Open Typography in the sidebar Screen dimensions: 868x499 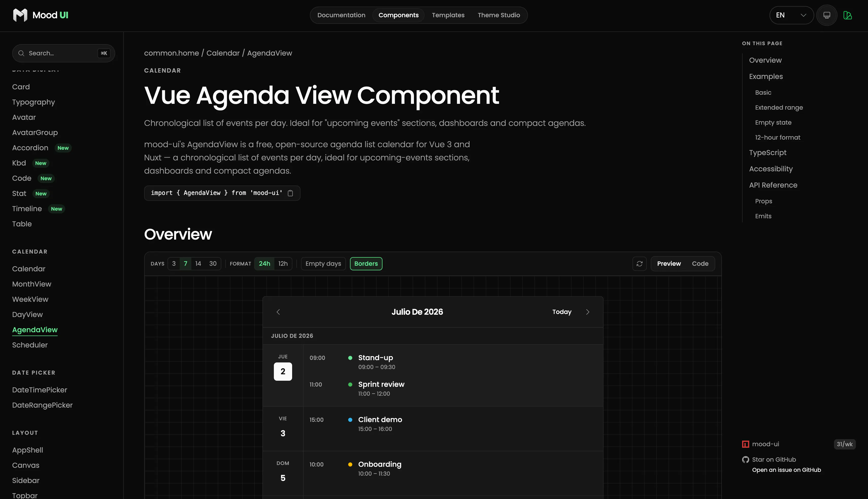click(x=34, y=102)
